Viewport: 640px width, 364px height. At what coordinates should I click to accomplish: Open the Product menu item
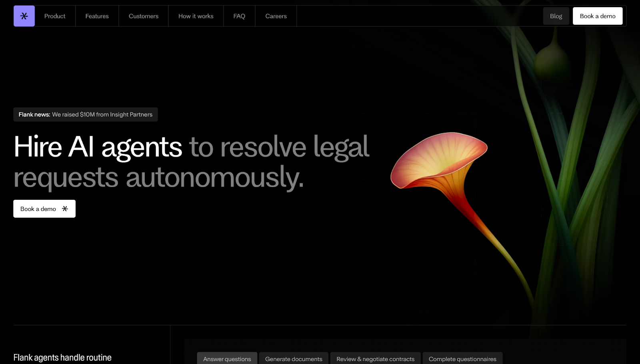[55, 16]
